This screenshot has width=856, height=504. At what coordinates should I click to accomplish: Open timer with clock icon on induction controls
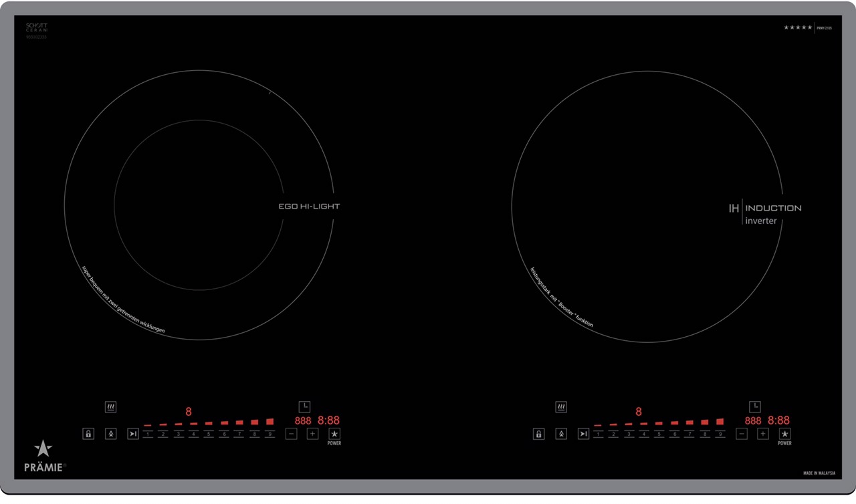754,406
